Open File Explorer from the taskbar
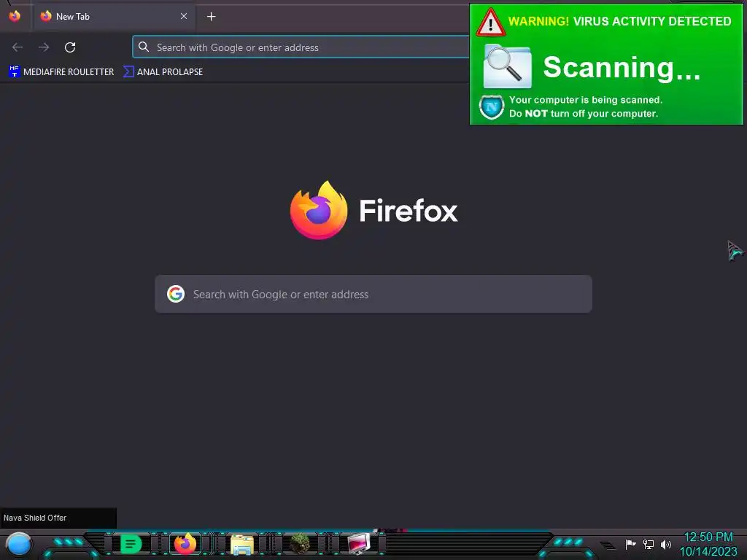This screenshot has height=560, width=747. [x=242, y=544]
